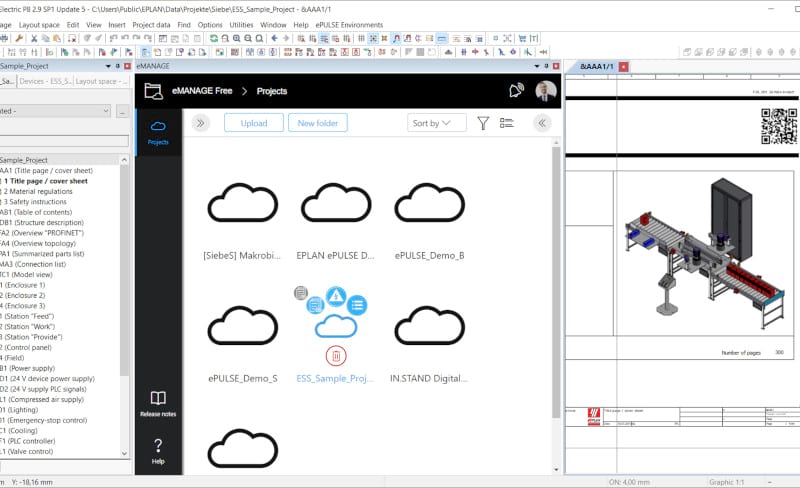800x488 pixels.
Task: Switch to list view layout icon
Action: 507,123
